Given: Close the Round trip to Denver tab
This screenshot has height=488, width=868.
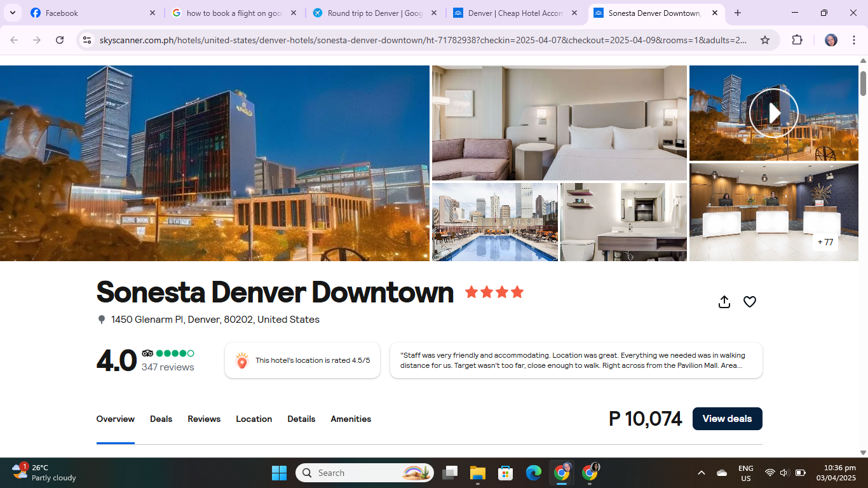Looking at the screenshot, I should pos(434,13).
